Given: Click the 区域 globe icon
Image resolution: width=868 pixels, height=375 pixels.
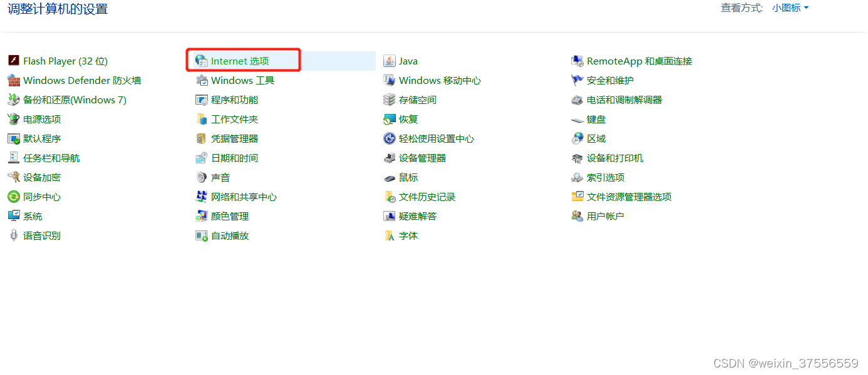Looking at the screenshot, I should [577, 138].
